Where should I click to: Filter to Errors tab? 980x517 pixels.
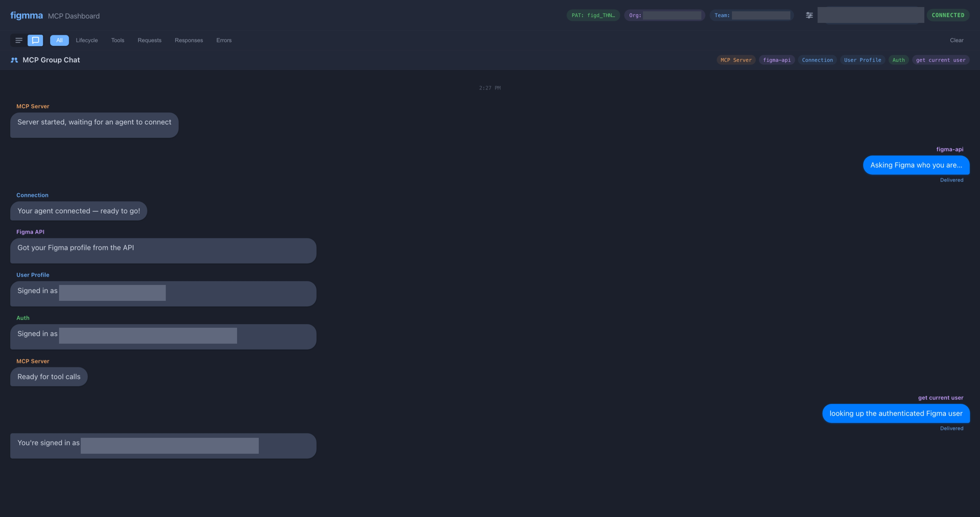224,40
